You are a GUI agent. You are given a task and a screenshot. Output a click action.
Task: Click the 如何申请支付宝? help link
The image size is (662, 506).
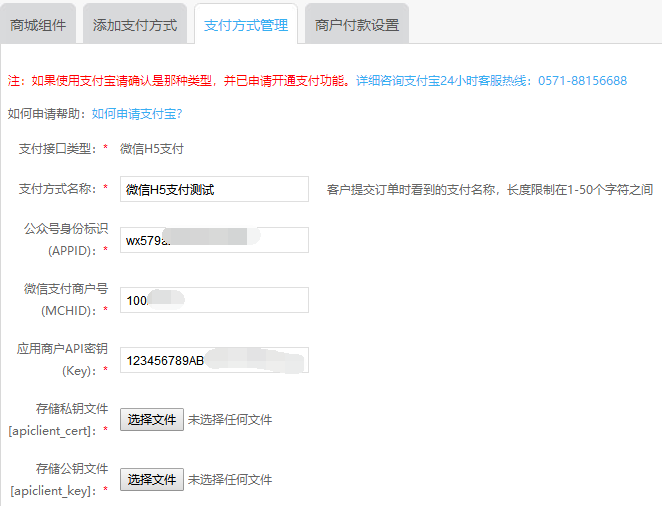[137, 114]
